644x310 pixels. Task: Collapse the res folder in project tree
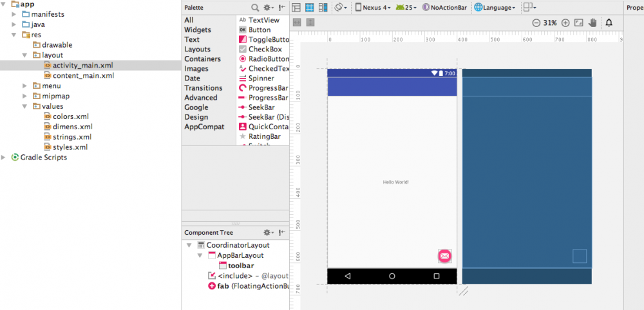pyautogui.click(x=15, y=35)
